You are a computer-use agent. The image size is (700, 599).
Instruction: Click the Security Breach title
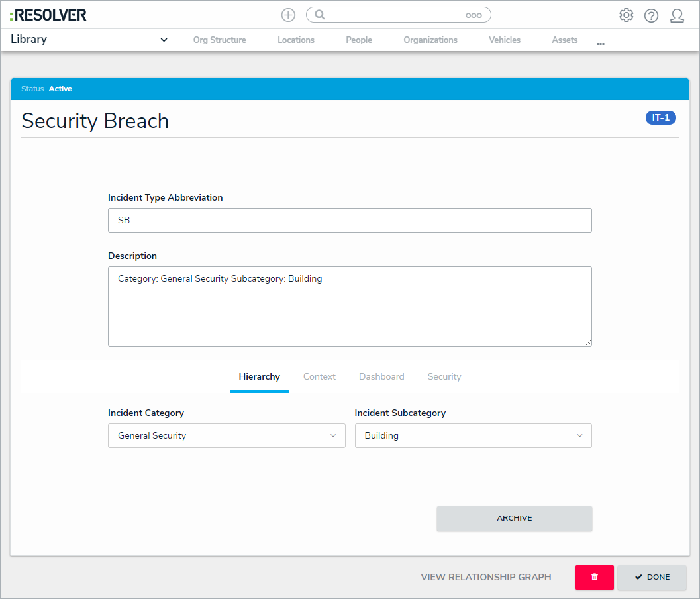click(x=95, y=121)
